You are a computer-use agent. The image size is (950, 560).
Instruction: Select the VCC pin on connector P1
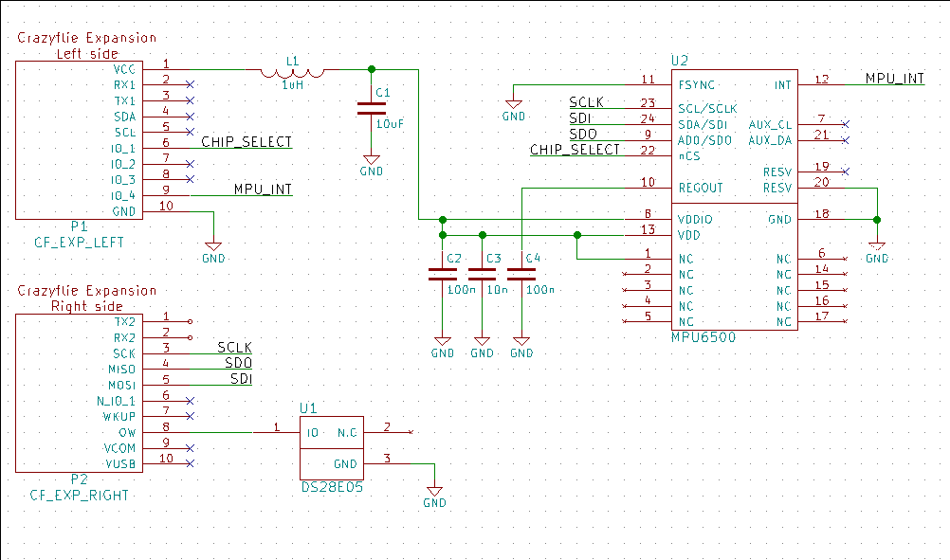[124, 69]
